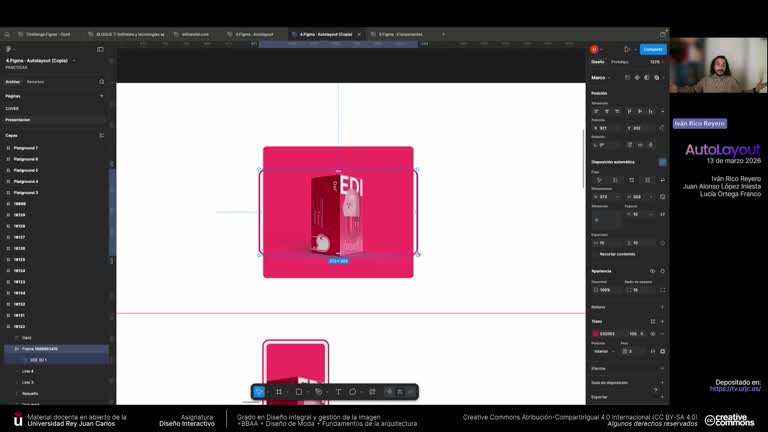Open the Figma main menu logo
The width and height of the screenshot is (768, 432).
pos(8,49)
